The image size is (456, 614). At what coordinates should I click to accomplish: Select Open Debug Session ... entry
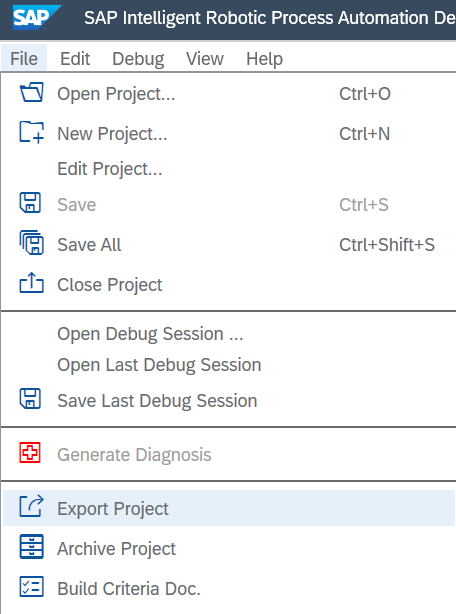coord(150,334)
